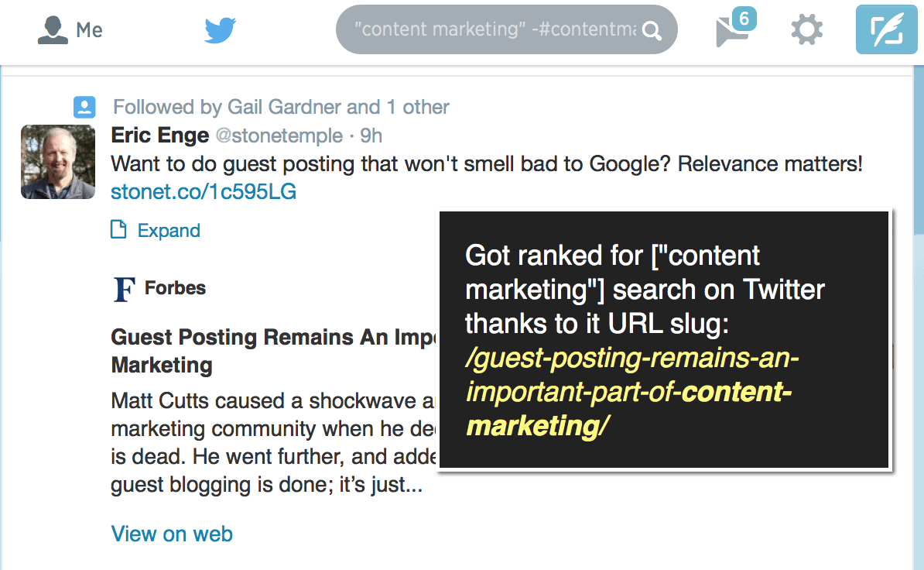Click the Twitter bird logo
924x570 pixels.
tap(221, 30)
